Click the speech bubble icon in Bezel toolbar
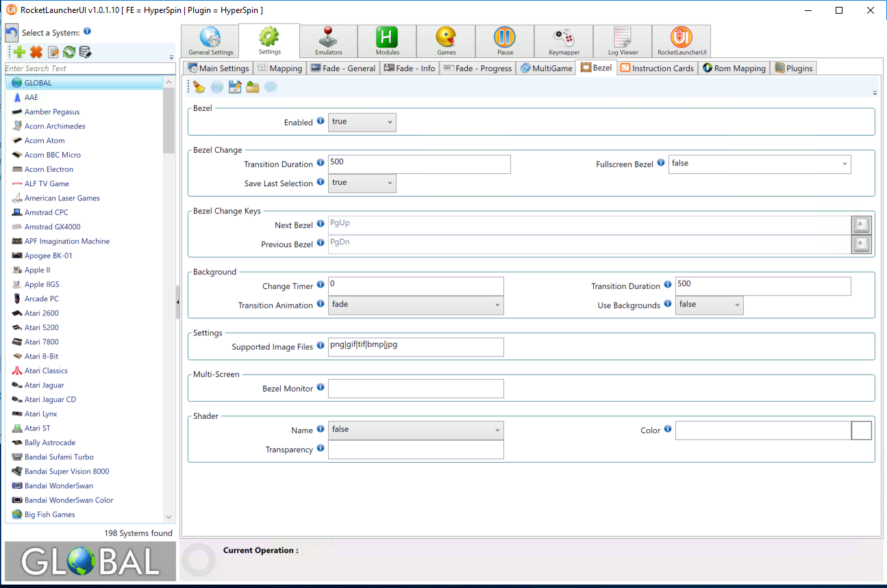Image resolution: width=887 pixels, height=588 pixels. (x=271, y=87)
